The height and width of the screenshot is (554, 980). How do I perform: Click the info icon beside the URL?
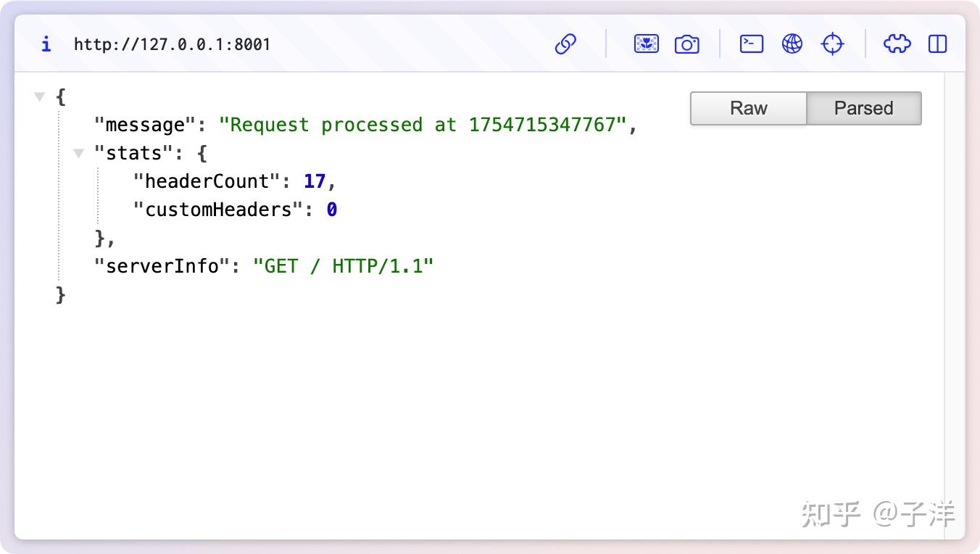(46, 44)
